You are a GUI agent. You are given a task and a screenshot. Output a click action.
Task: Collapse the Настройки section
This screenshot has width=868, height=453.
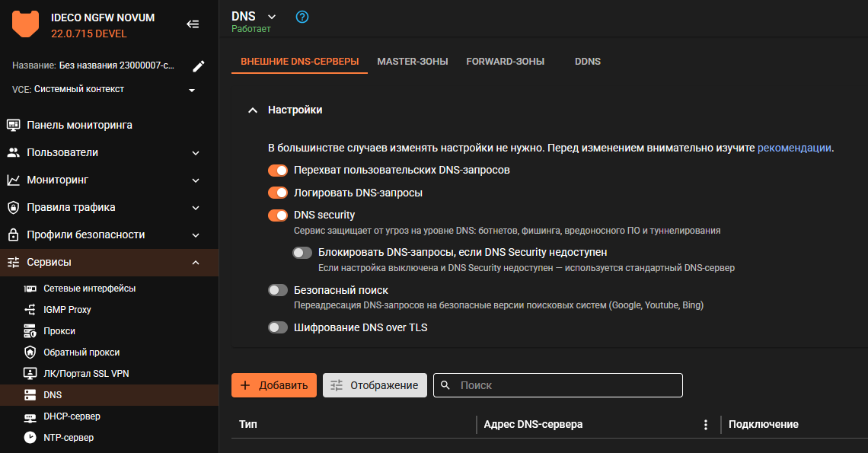[252, 110]
